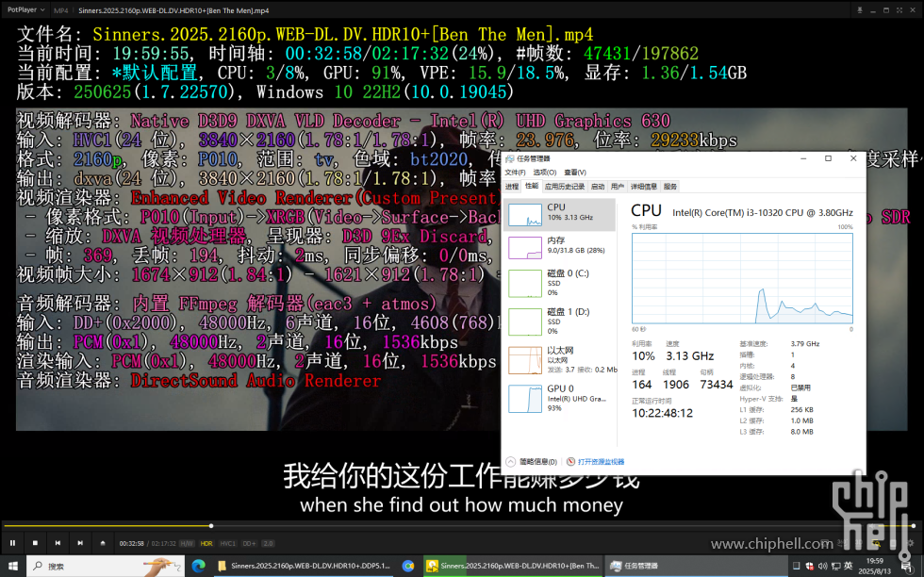The height and width of the screenshot is (577, 924).
Task: Switch to the 进程 tab
Action: coord(512,187)
